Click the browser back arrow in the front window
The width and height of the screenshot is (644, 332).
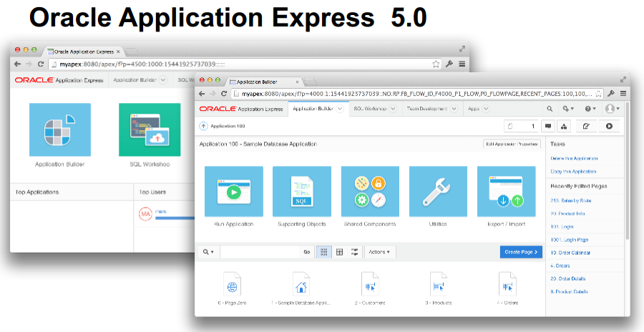202,94
